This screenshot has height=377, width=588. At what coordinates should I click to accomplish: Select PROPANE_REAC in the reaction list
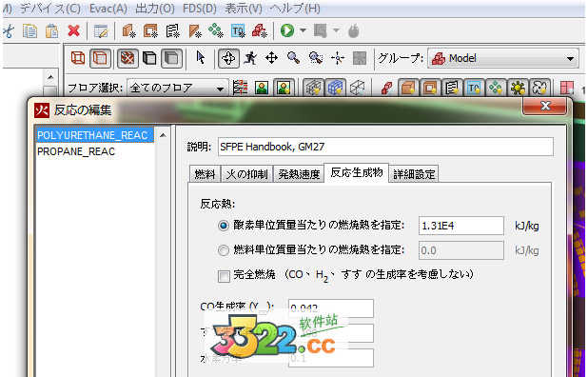[76, 151]
